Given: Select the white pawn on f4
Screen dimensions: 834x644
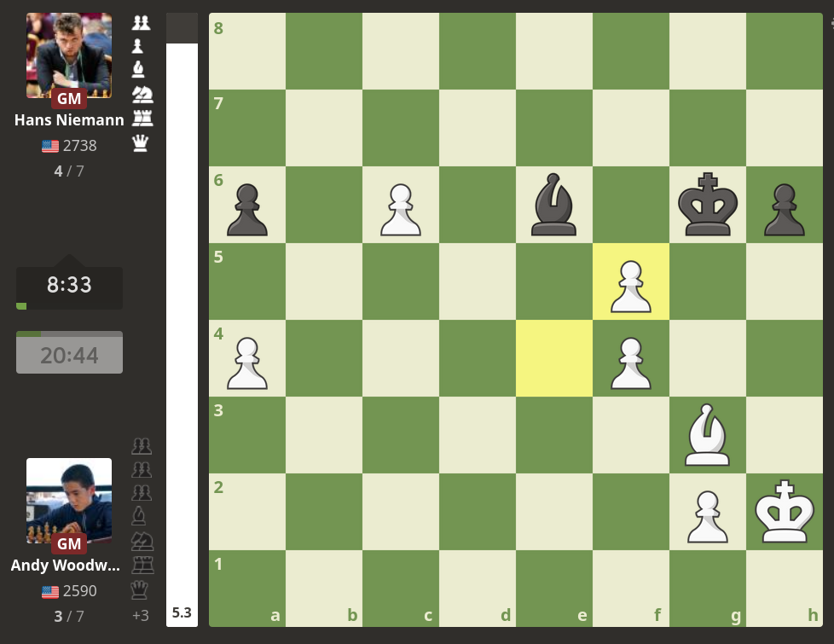Looking at the screenshot, I should [x=631, y=363].
